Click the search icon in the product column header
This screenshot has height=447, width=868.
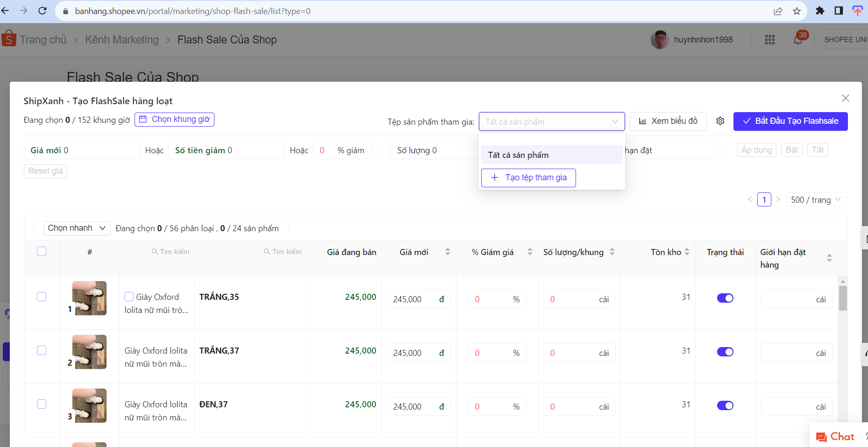[154, 251]
